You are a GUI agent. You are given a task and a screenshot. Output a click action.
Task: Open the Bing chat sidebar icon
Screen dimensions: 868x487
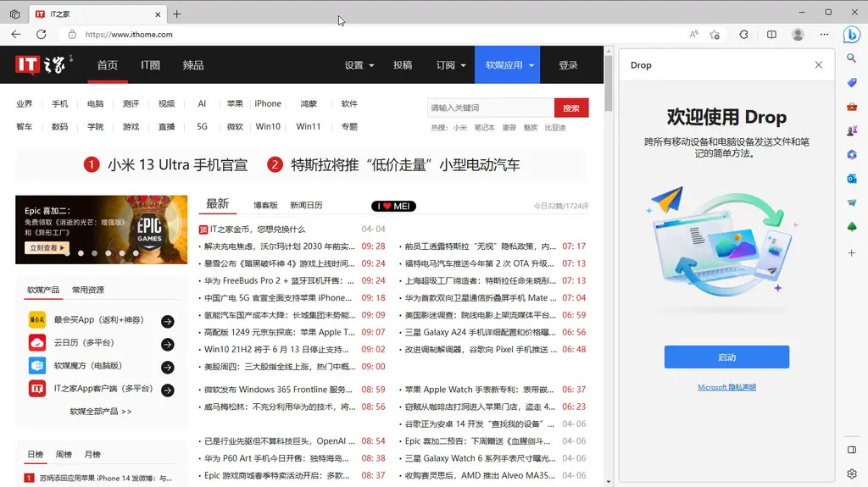(x=851, y=35)
